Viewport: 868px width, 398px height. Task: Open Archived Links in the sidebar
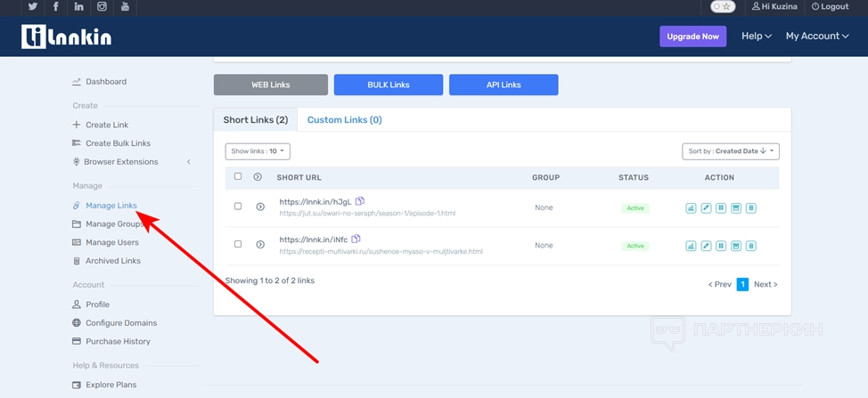coord(106,261)
